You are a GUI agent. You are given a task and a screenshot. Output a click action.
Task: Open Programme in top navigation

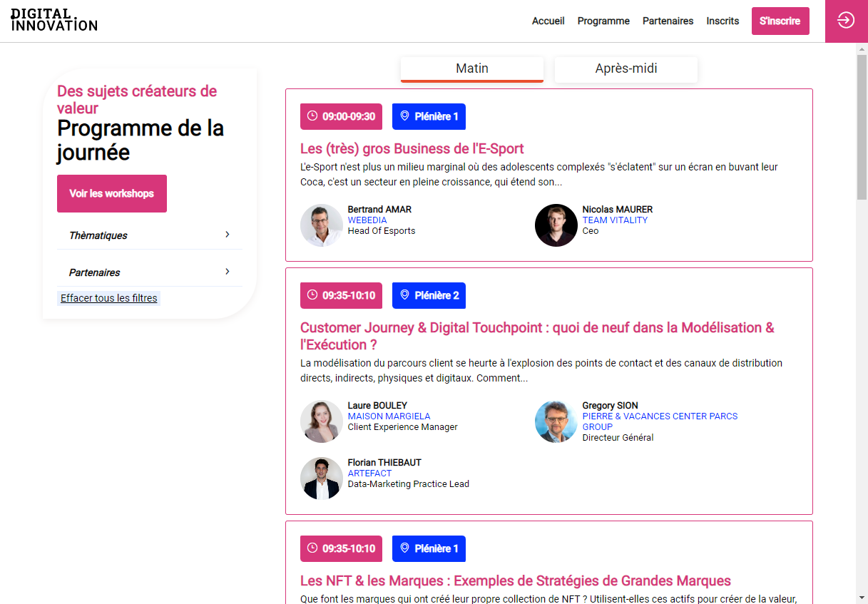(603, 21)
